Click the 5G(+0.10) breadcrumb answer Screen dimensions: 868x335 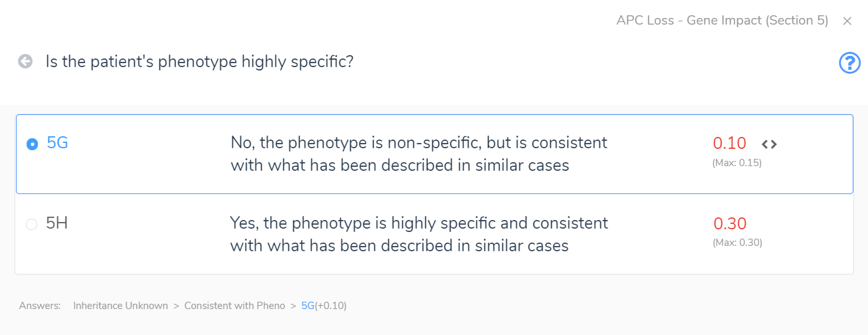tap(324, 306)
